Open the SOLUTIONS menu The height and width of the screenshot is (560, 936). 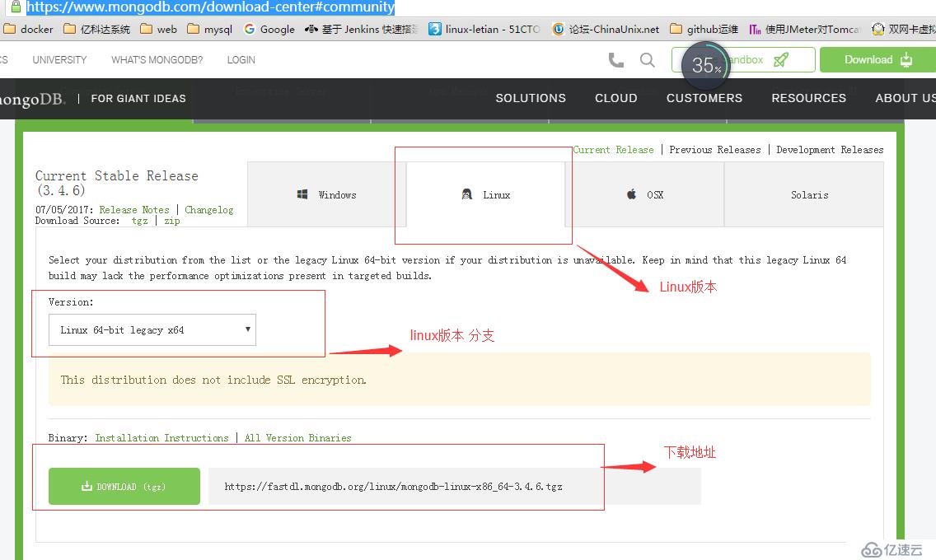coord(531,98)
